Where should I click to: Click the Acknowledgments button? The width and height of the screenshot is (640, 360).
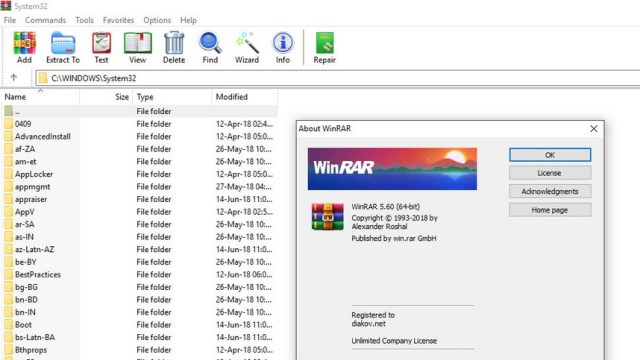[x=550, y=191]
